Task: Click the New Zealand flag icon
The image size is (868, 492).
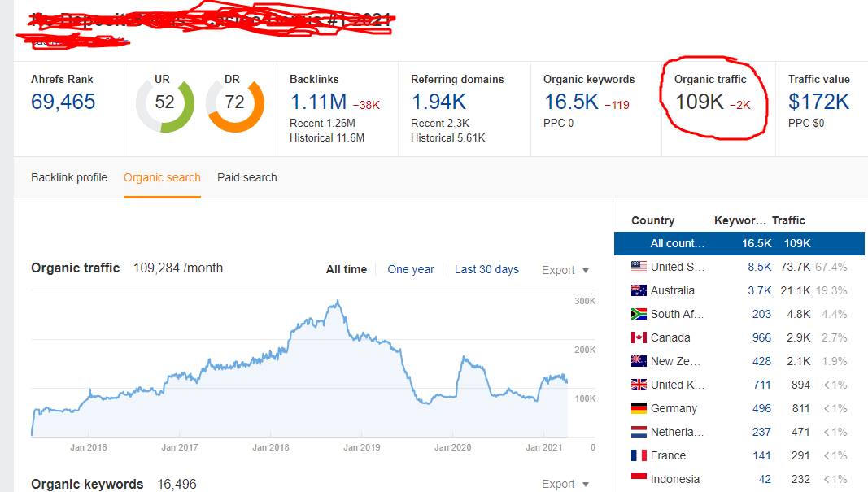Action: (x=639, y=361)
